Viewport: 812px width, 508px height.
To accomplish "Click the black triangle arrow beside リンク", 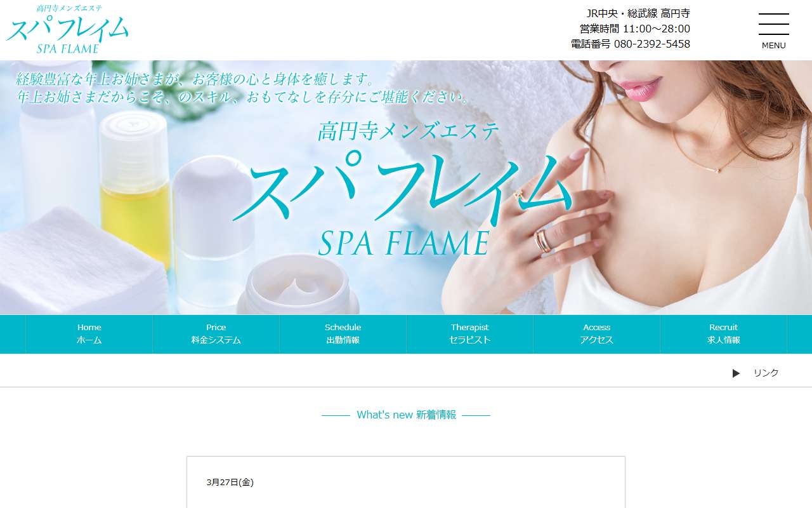I will pos(736,373).
